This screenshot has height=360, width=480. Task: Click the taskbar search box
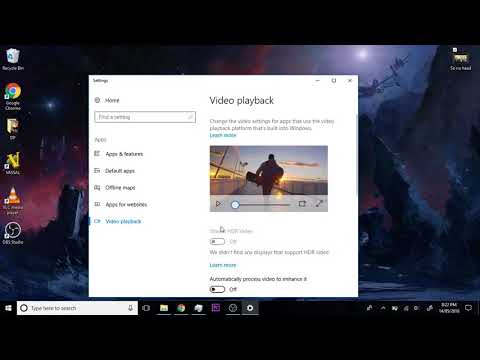(77, 308)
